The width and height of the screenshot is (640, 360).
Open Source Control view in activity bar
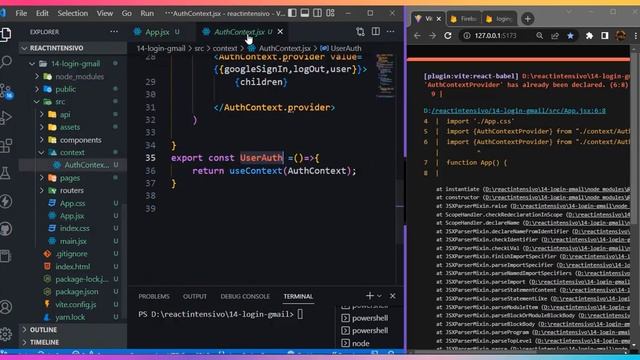point(6,91)
